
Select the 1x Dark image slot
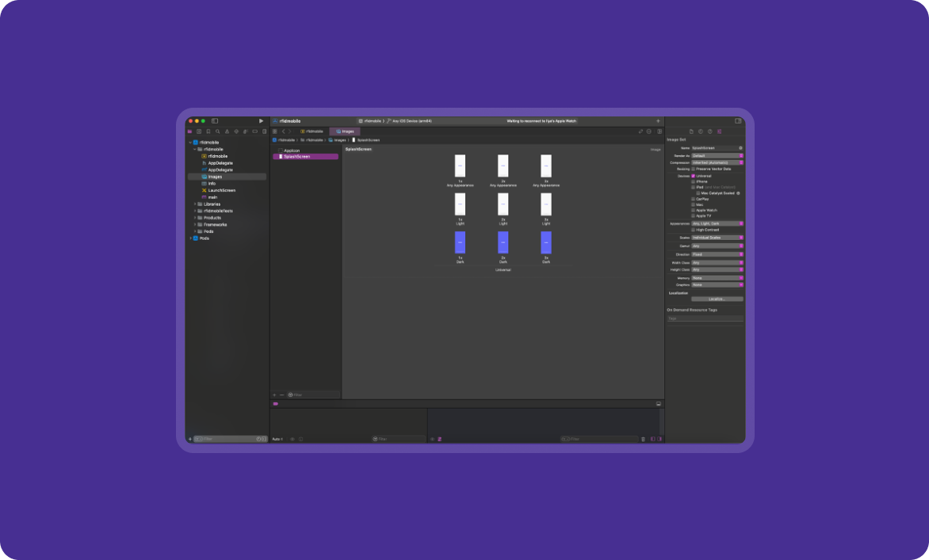tap(460, 243)
